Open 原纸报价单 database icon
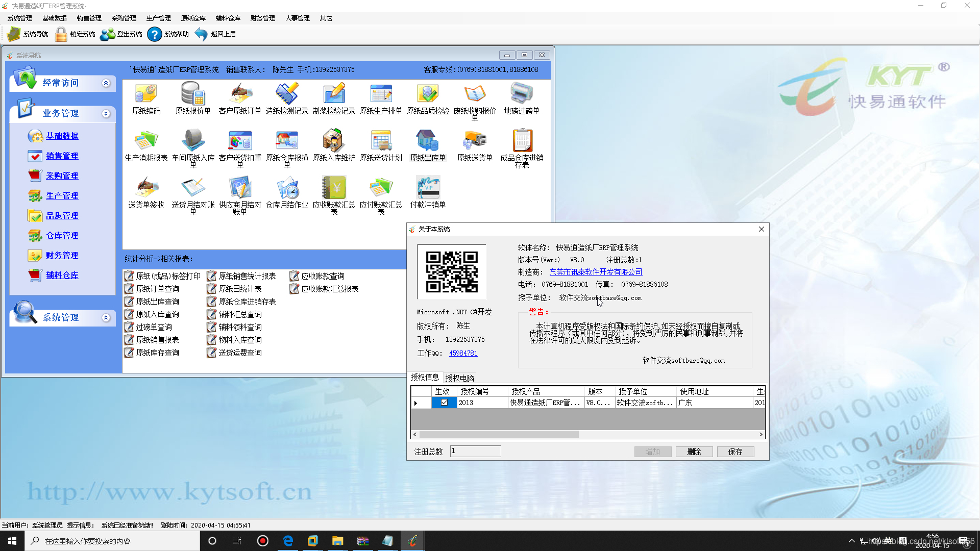This screenshot has height=551, width=980. point(193,94)
